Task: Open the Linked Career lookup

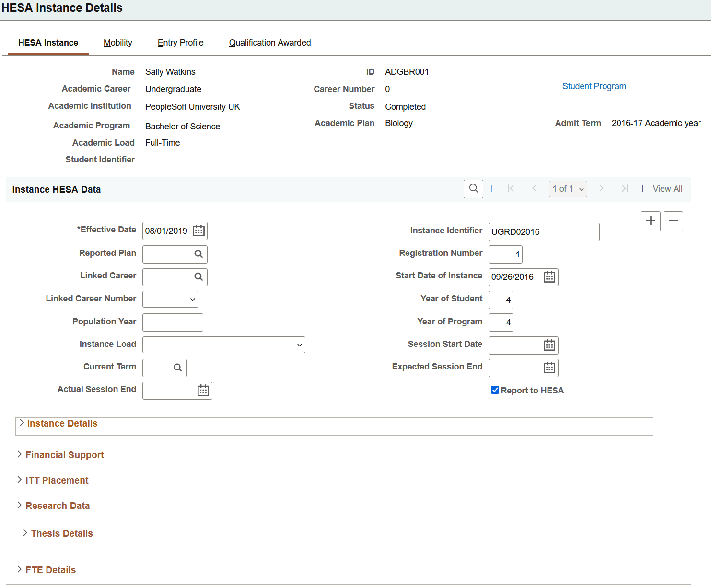Action: coord(198,277)
